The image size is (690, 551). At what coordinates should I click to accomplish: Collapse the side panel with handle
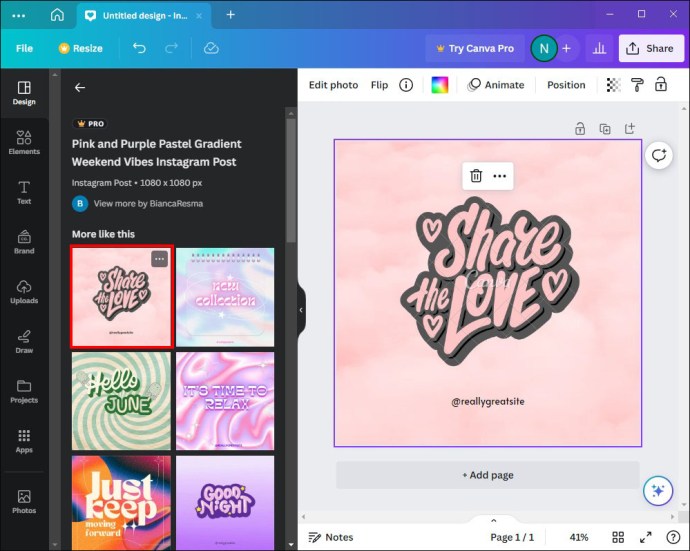(301, 310)
